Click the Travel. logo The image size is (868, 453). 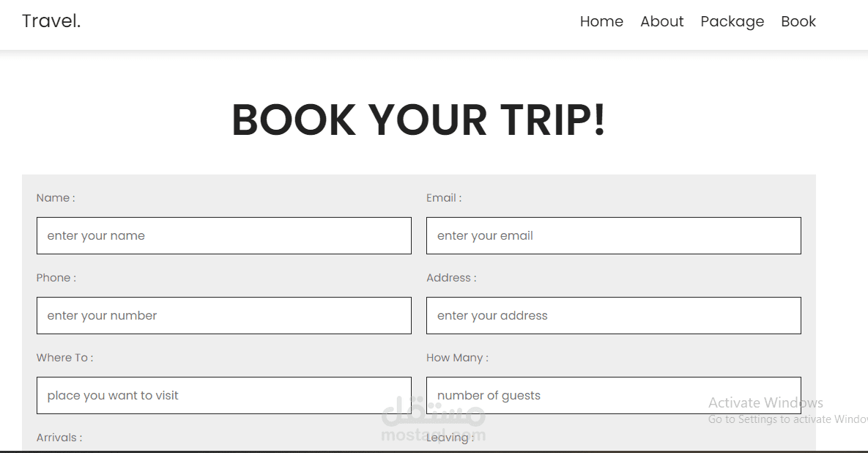tap(51, 21)
